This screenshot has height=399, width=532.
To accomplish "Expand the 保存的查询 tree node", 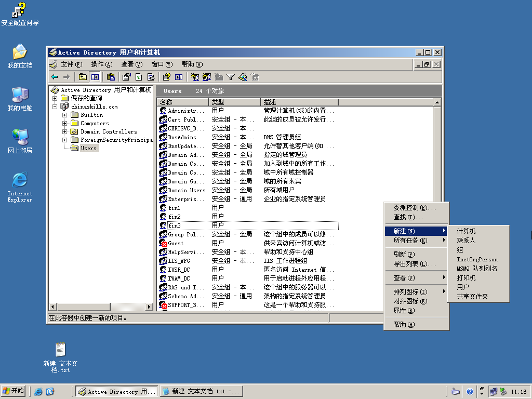I will [55, 98].
